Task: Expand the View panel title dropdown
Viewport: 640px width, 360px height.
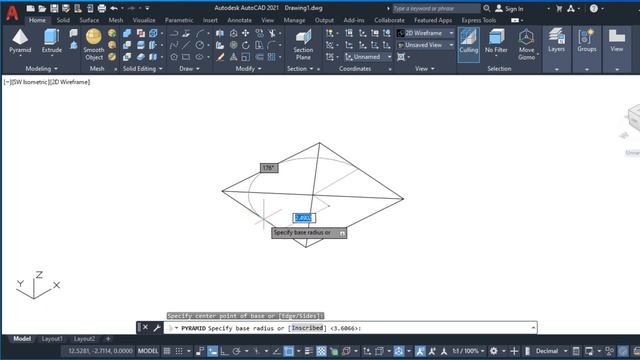Action: pyautogui.click(x=424, y=69)
